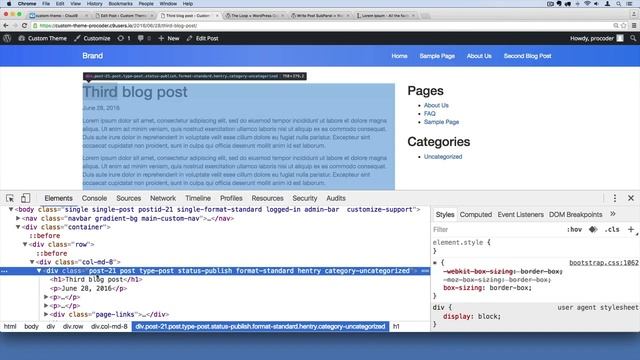The image size is (640, 360).
Task: Switch to the Sources tab
Action: pyautogui.click(x=129, y=198)
